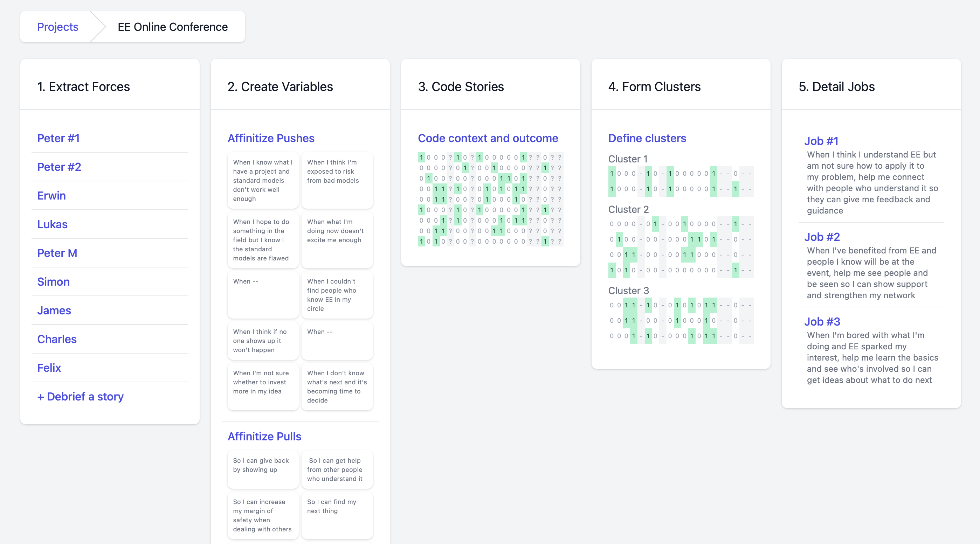Select the Erwin story entry
The height and width of the screenshot is (544, 980).
pyautogui.click(x=51, y=195)
